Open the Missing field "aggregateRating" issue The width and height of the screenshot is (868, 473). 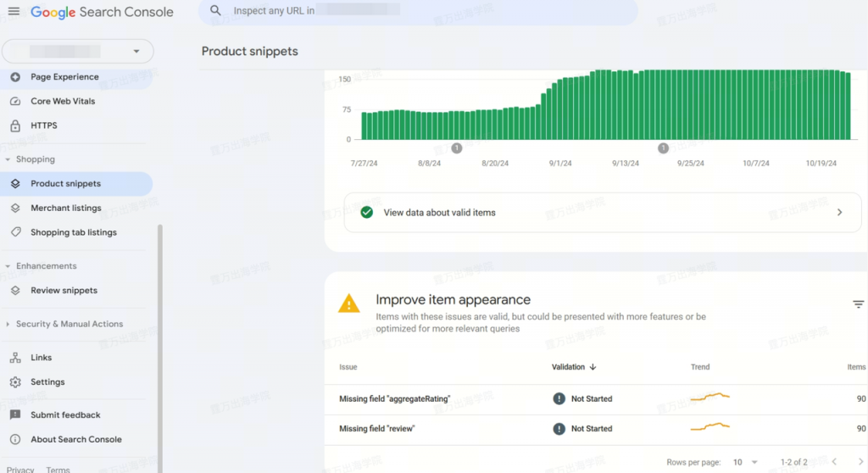coord(395,398)
